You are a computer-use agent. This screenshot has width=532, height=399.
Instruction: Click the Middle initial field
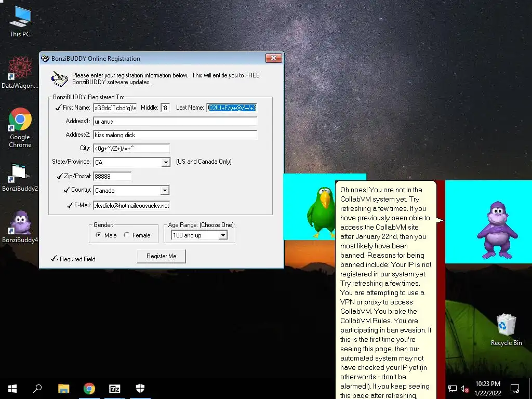(165, 108)
